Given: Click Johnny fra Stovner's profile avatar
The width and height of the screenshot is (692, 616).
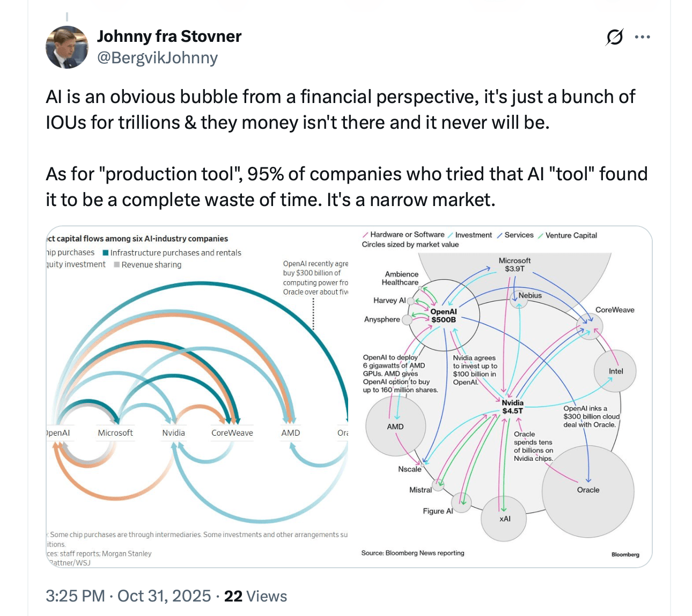Looking at the screenshot, I should (x=67, y=47).
